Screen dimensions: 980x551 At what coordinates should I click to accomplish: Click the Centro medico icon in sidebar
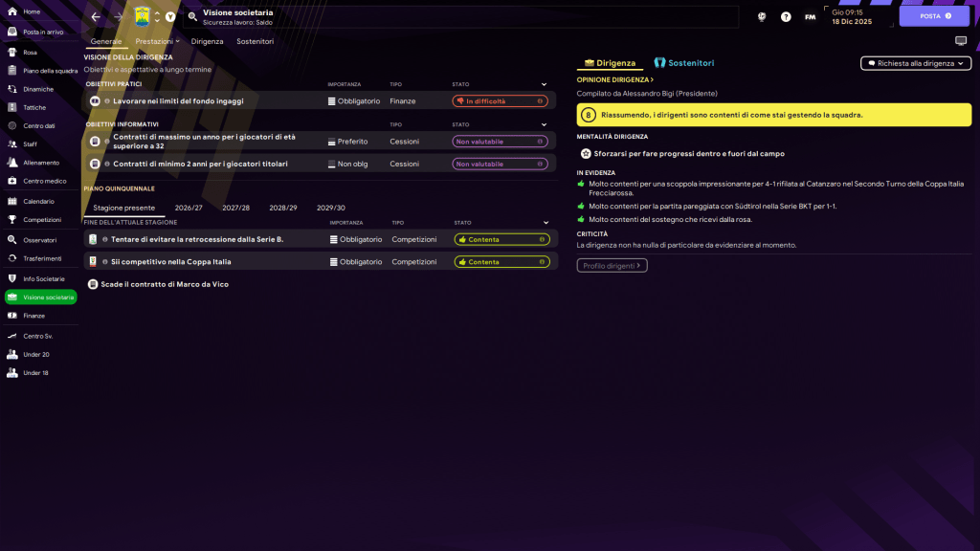point(12,181)
